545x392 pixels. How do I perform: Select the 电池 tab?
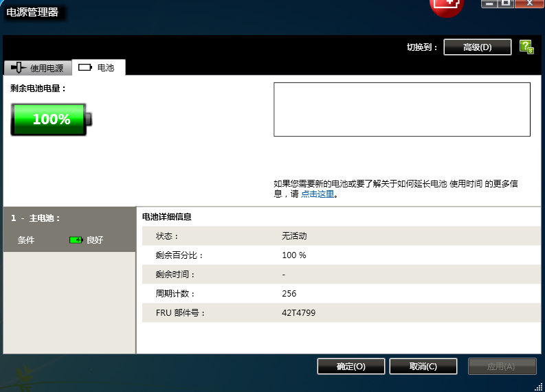(x=98, y=67)
